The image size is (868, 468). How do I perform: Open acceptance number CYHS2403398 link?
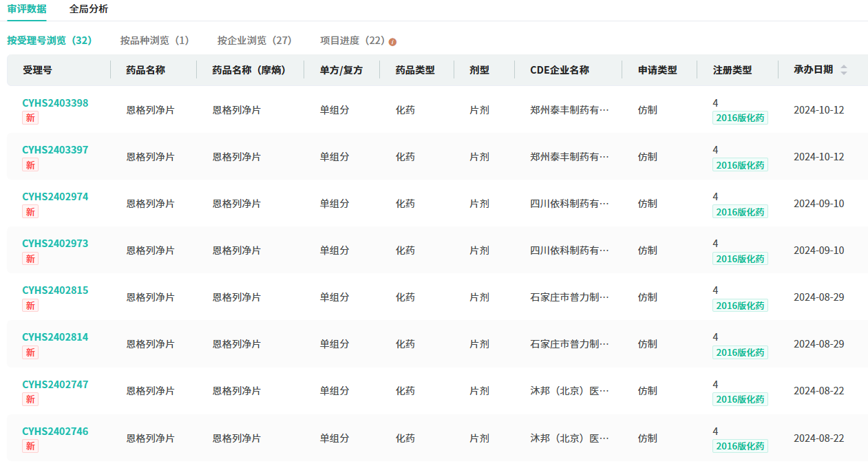click(55, 103)
